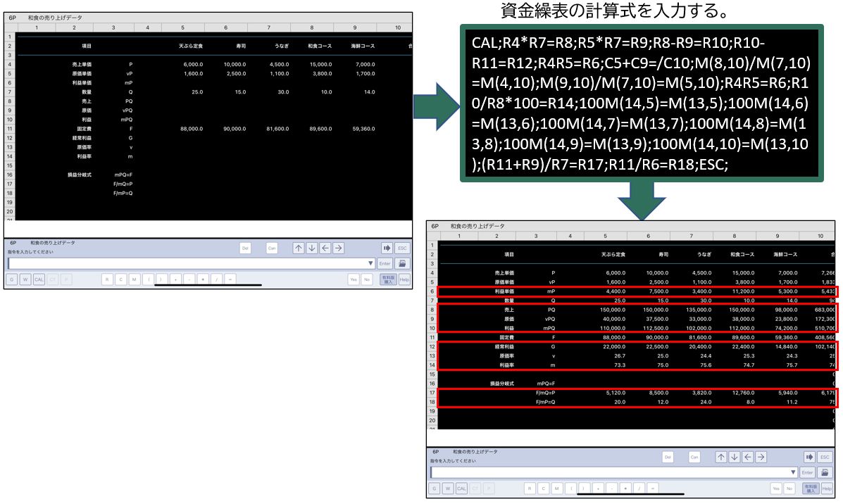Click the No button in the first panel
This screenshot has width=843, height=504.
367,279
